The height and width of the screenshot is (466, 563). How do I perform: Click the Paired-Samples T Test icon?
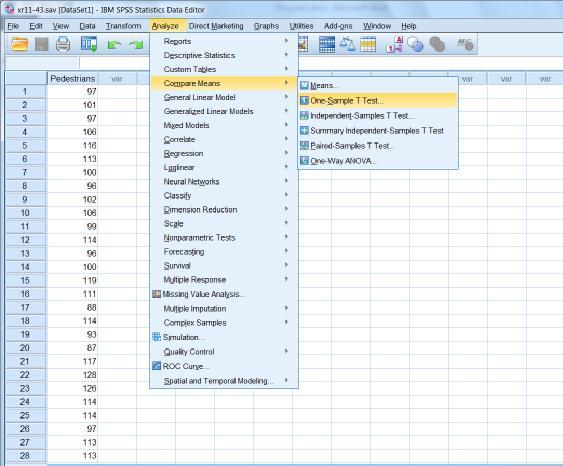304,145
